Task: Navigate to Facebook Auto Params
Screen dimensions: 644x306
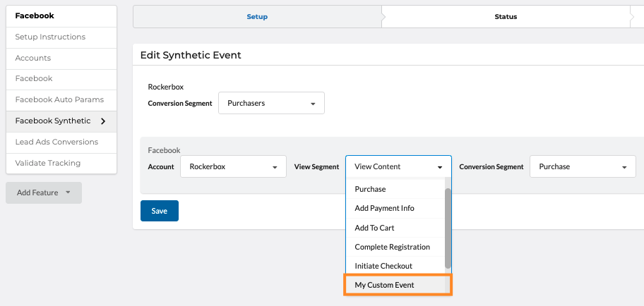Action: tap(59, 99)
